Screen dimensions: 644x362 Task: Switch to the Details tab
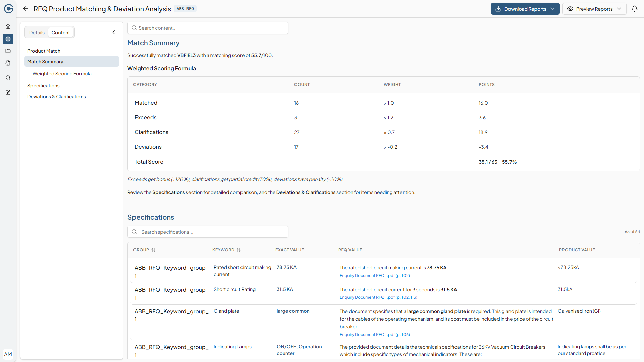pos(37,33)
